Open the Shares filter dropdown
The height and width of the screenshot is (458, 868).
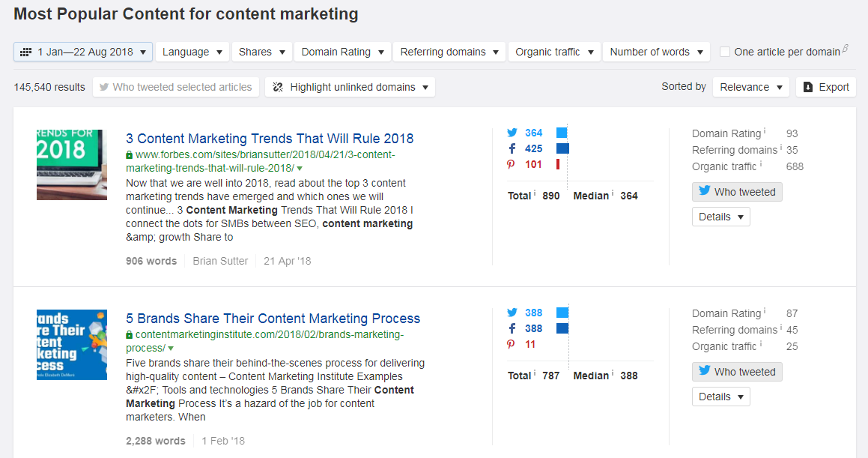(x=262, y=52)
